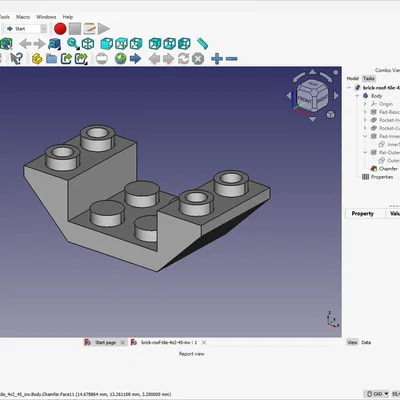Make a link using first green-arrow icon
The width and height of the screenshot is (400, 400).
66,59
